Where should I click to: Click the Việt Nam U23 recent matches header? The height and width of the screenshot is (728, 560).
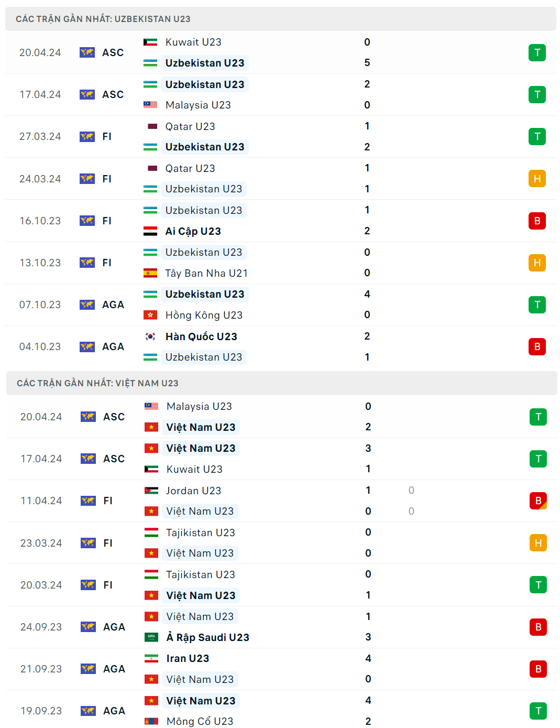pyautogui.click(x=97, y=383)
